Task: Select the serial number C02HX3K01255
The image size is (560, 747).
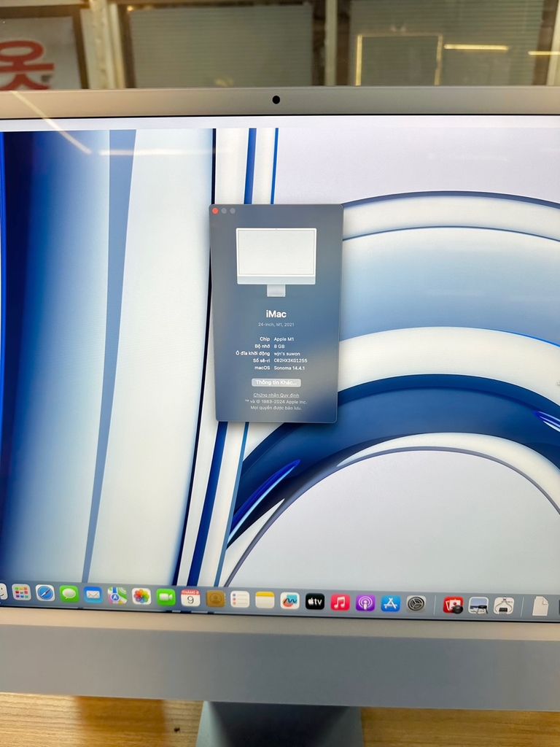Action: tap(290, 360)
